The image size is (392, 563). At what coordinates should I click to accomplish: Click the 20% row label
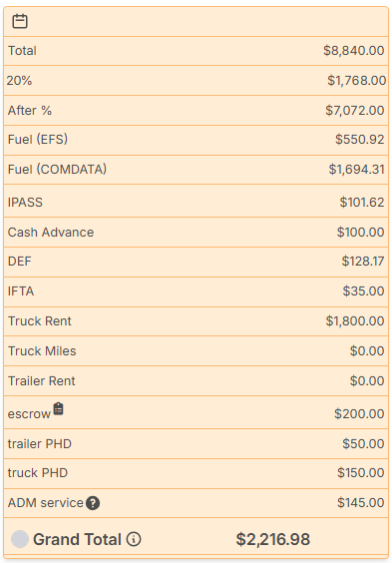(x=19, y=81)
